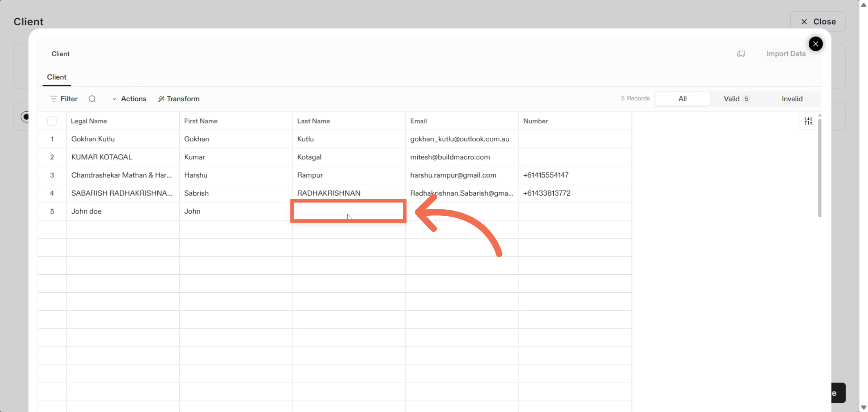Select the radio button behind modal
This screenshot has width=868, height=412.
click(25, 117)
